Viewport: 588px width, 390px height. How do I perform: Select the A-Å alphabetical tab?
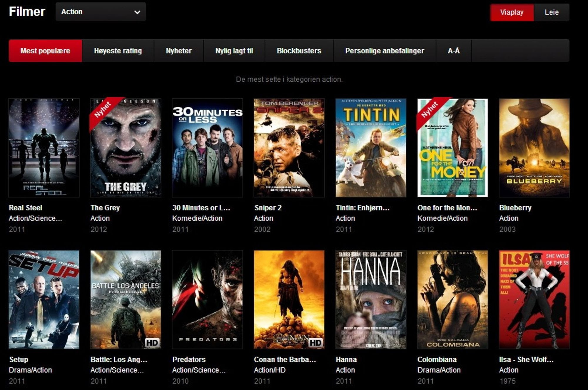click(x=454, y=51)
